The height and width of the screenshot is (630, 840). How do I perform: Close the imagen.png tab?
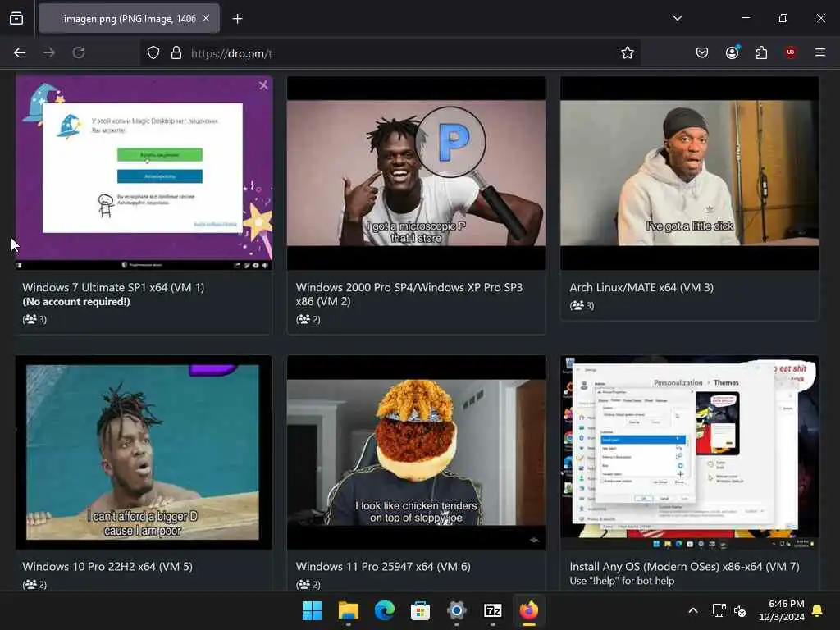point(206,18)
